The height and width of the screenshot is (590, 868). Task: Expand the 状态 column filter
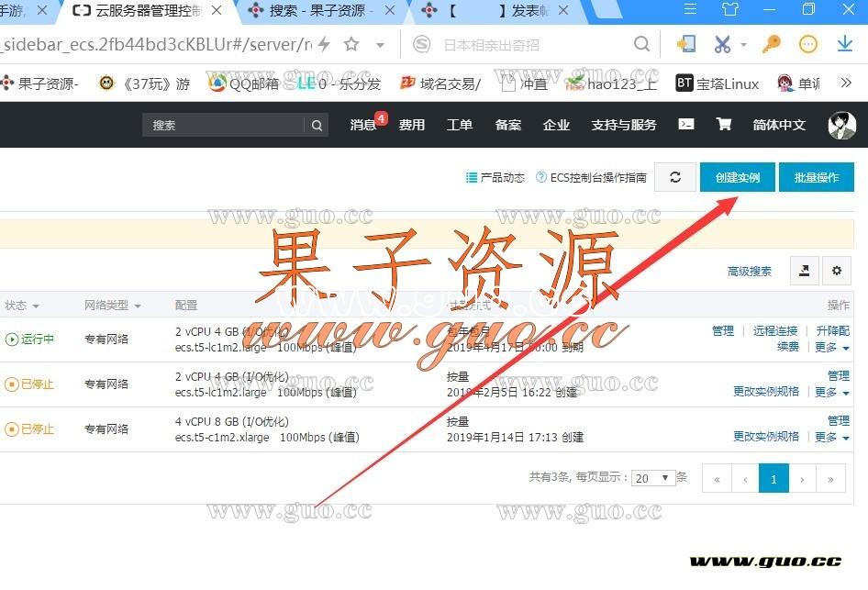pos(22,306)
